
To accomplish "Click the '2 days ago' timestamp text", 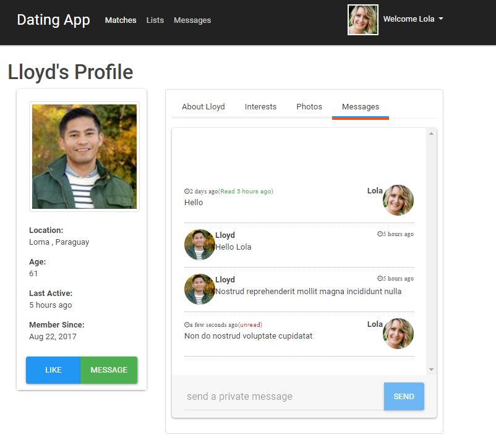I will click(203, 192).
